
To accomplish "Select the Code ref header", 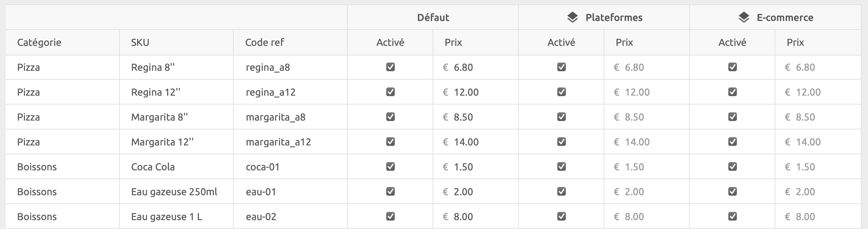I will pyautogui.click(x=264, y=42).
